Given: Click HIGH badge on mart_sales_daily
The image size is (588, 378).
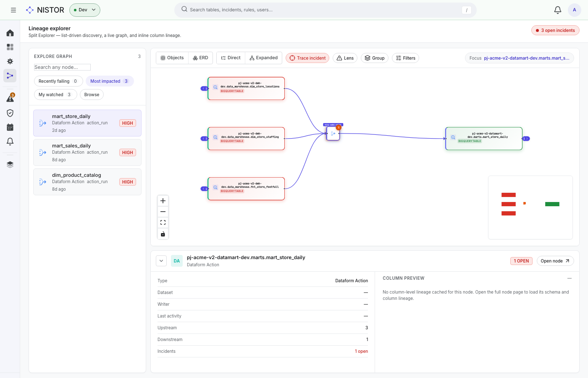Looking at the screenshot, I should point(128,152).
